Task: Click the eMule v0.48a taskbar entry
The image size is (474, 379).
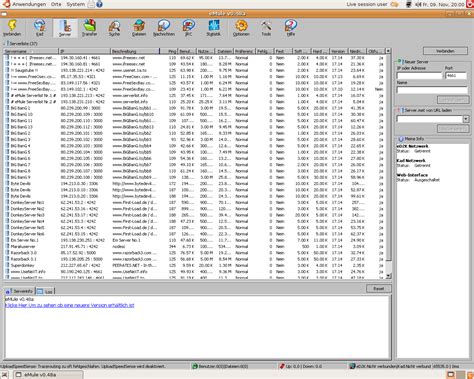Action: (x=47, y=375)
